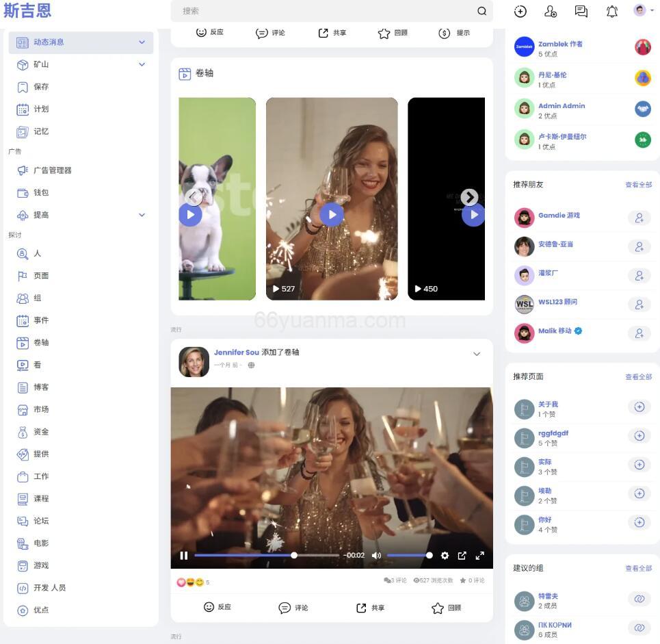The image size is (660, 644).
Task: Click the notifications bell icon
Action: 611,11
